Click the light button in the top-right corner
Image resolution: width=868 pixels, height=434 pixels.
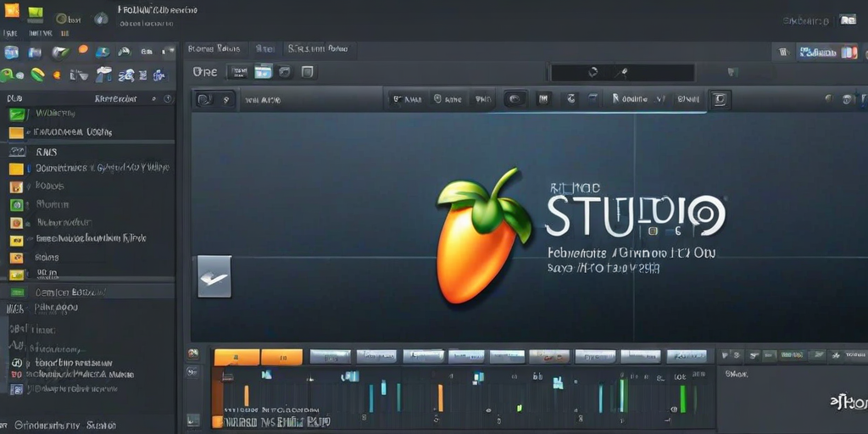pos(848,20)
